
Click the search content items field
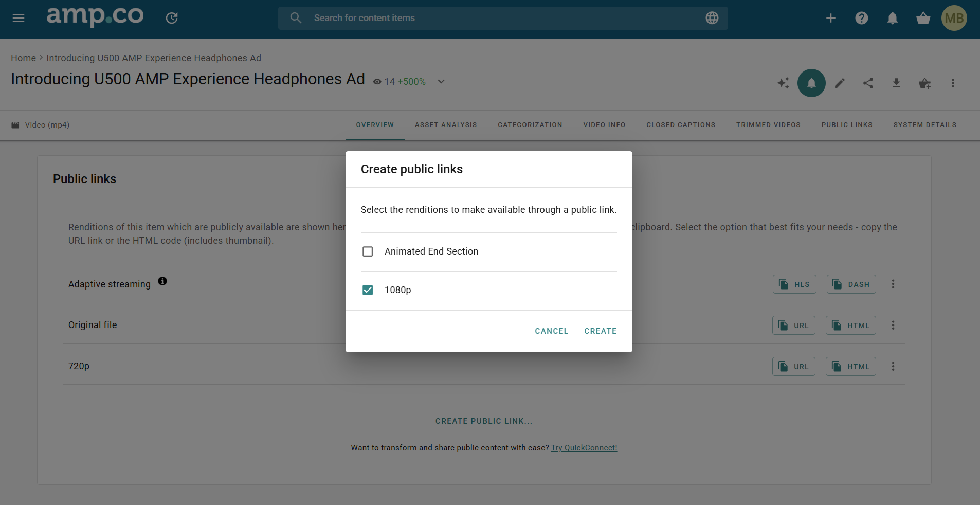coord(463,17)
